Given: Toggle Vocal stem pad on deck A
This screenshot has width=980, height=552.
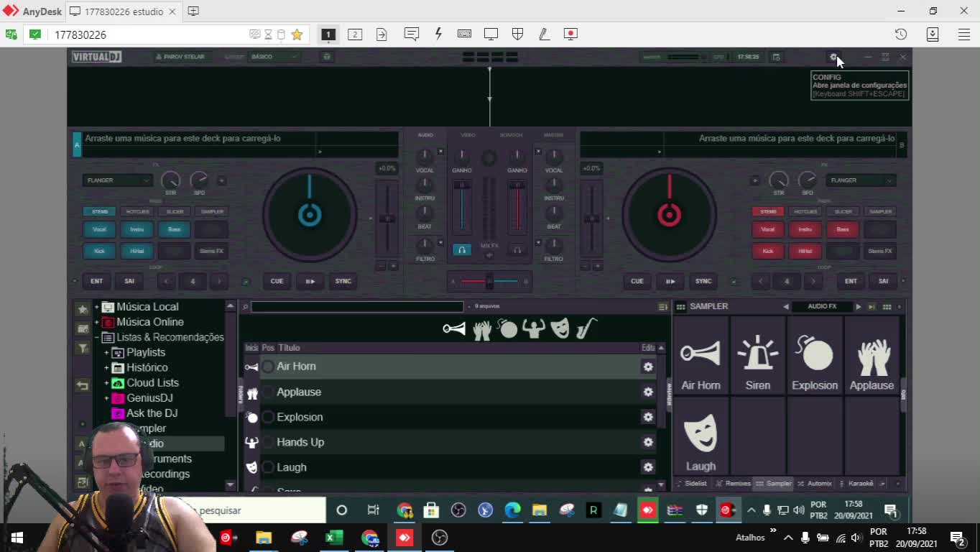Looking at the screenshot, I should 99,229.
